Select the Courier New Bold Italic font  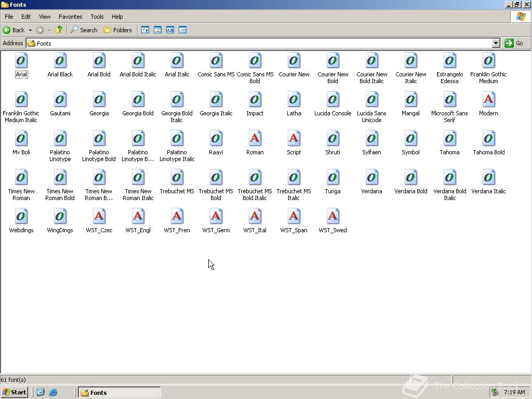click(371, 61)
